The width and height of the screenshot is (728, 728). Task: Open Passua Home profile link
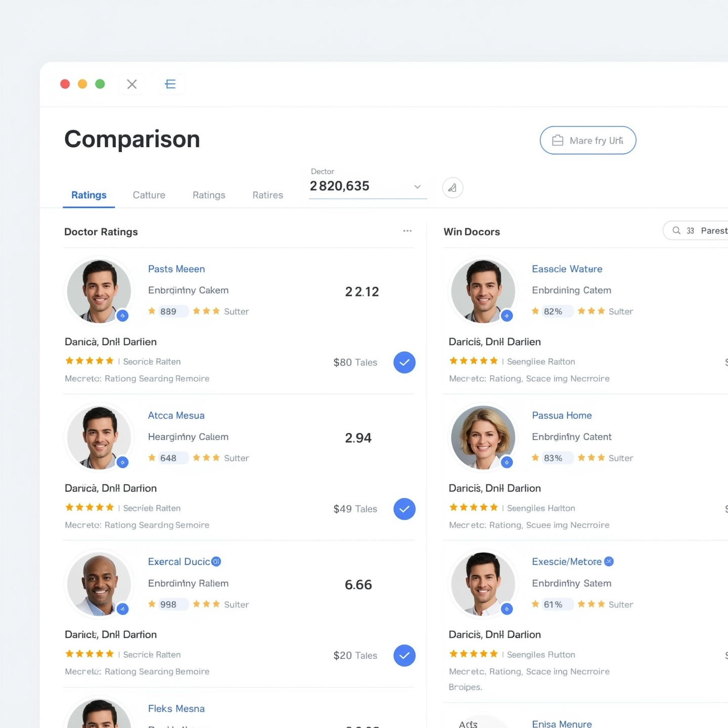(x=562, y=416)
